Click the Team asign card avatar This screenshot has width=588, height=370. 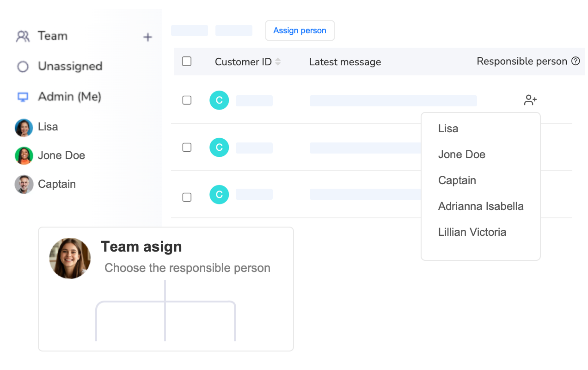[70, 258]
